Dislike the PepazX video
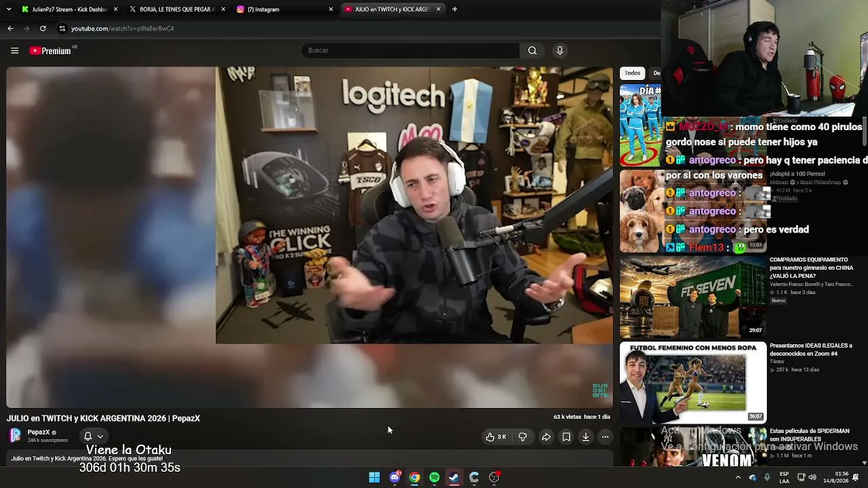868x488 pixels. pos(522,437)
